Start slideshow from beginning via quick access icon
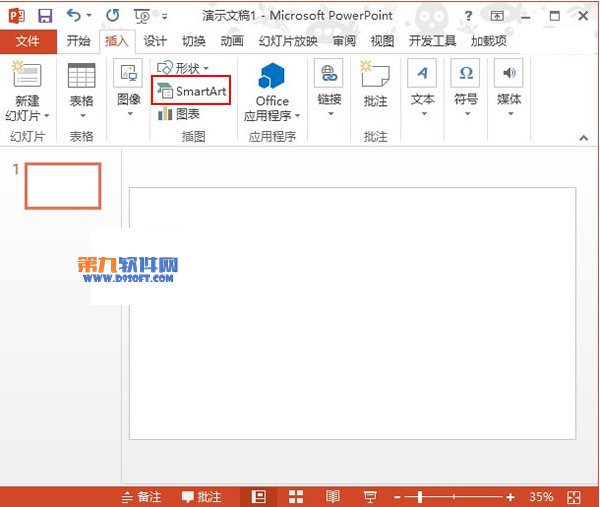Image resolution: width=600 pixels, height=507 pixels. (142, 16)
